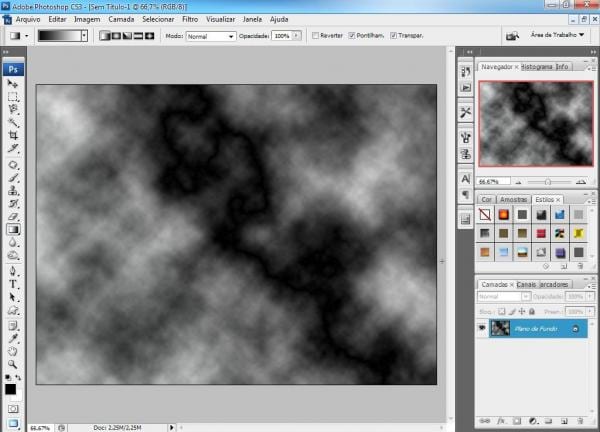Select the Eraser tool

[x=13, y=217]
